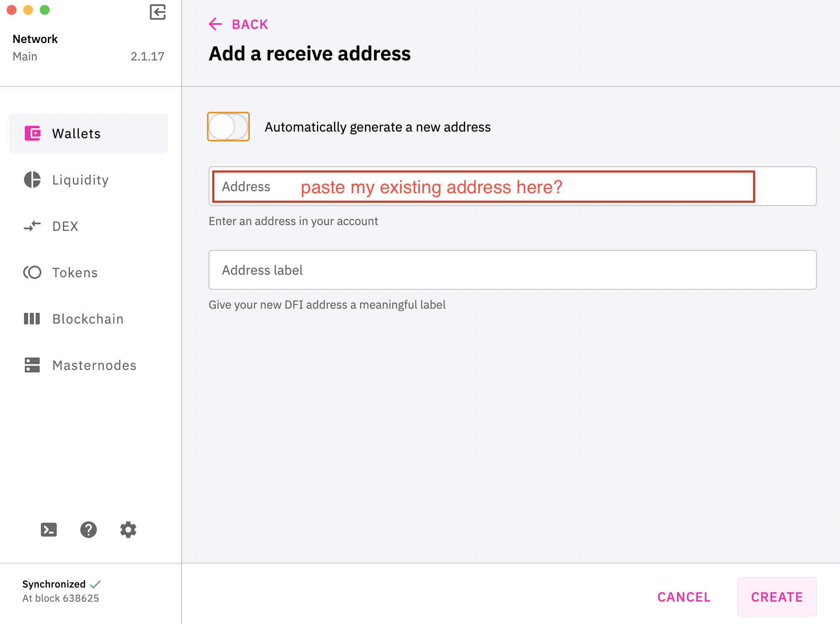Click the green synchronized checkmark icon
The width and height of the screenshot is (840, 624).
click(96, 584)
